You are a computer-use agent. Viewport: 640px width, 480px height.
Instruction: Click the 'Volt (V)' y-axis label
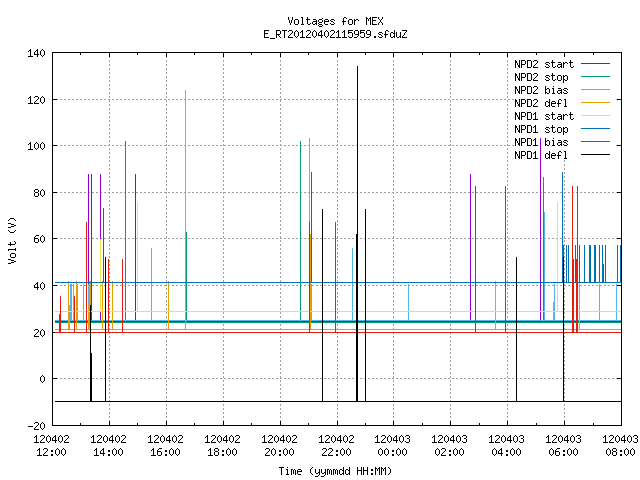[12, 240]
